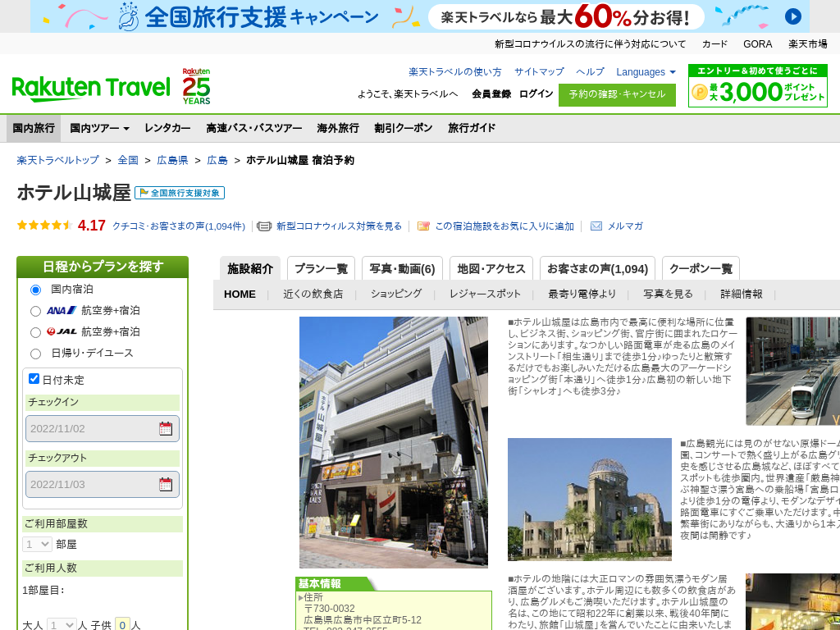The width and height of the screenshot is (840, 630).
Task: Open 詳細情報 sub navigation item
Action: pyautogui.click(x=741, y=294)
